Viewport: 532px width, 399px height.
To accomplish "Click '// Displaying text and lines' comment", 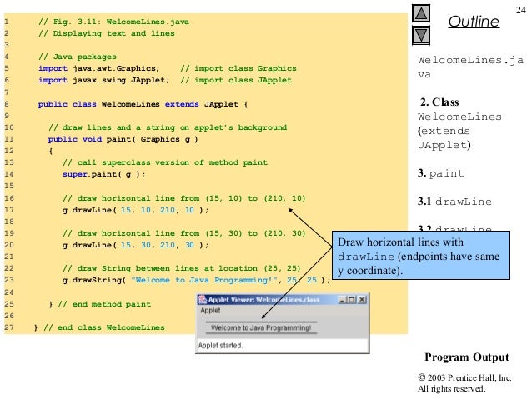I will (x=107, y=33).
